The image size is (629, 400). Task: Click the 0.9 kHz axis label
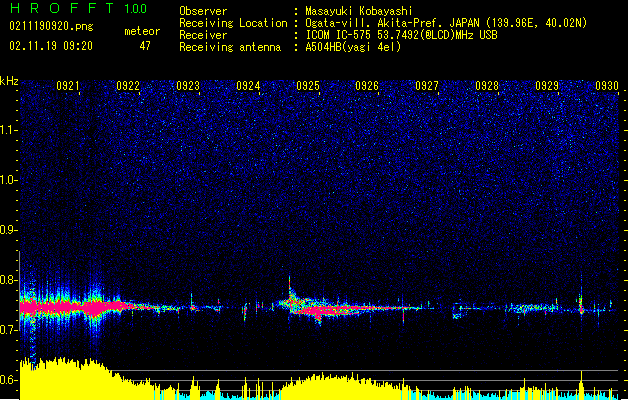click(9, 230)
